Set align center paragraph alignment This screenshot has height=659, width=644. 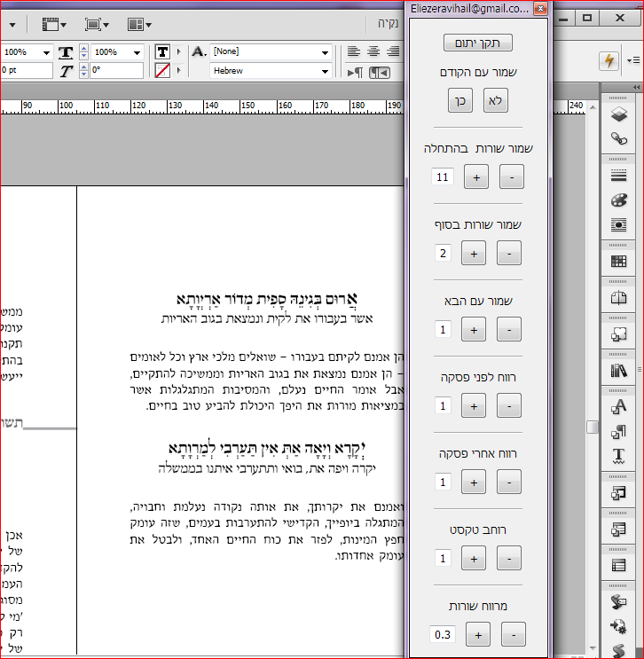(x=373, y=51)
